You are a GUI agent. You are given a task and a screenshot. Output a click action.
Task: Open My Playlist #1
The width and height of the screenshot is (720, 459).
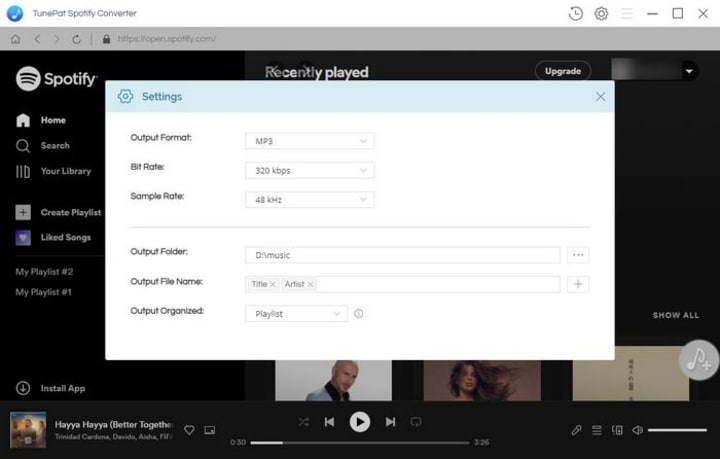tap(43, 292)
